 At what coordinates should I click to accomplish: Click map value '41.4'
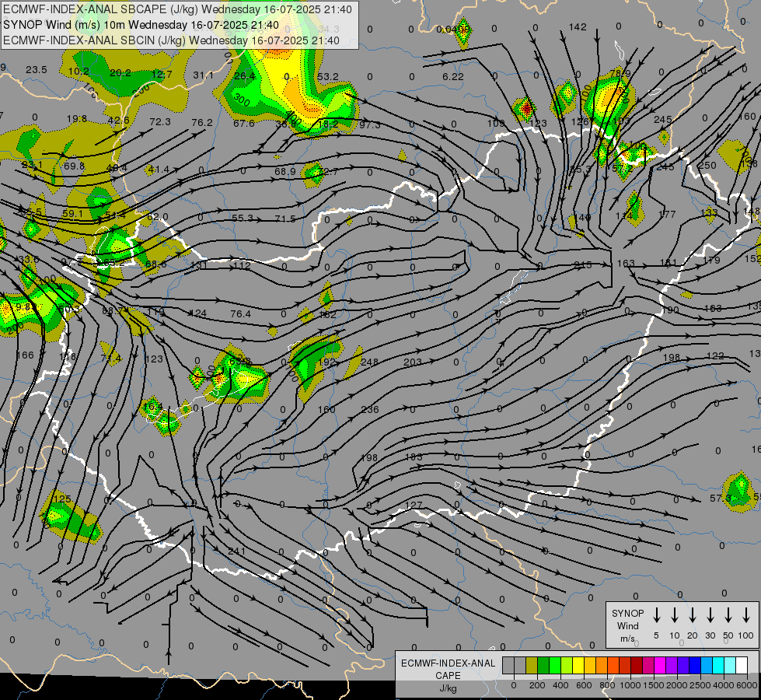click(159, 169)
